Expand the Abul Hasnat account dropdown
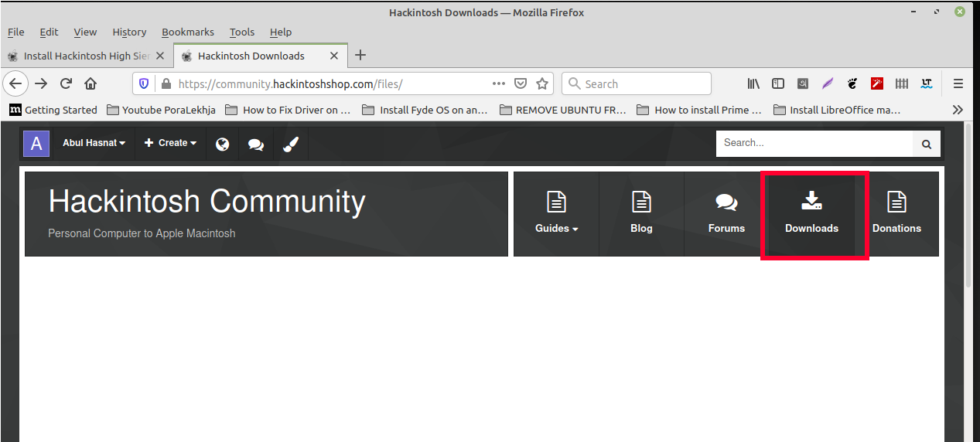Viewport: 980px width, 442px height. click(94, 143)
